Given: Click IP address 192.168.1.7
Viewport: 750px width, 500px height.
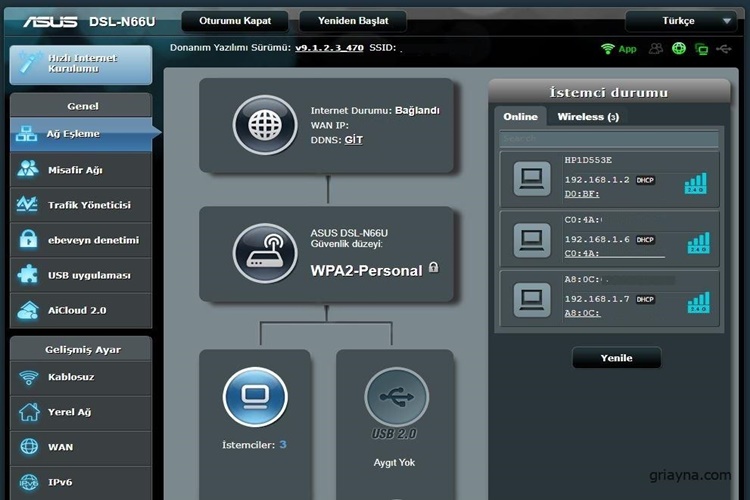Looking at the screenshot, I should pos(597,299).
